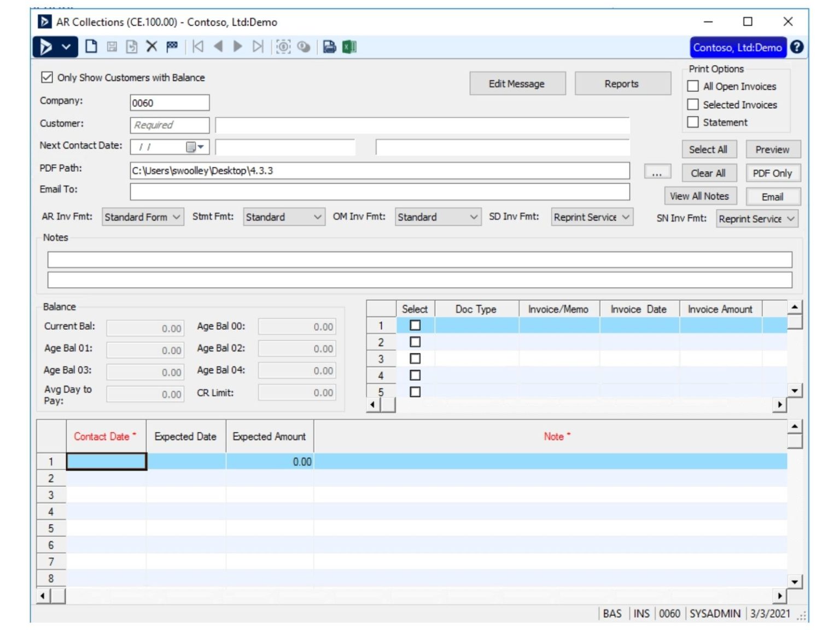Click the invoice grid scroll down arrow
This screenshot has width=840, height=630.
coord(795,390)
